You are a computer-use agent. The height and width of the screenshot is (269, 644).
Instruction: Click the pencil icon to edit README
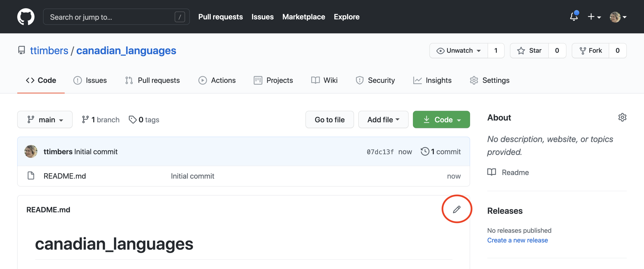click(457, 209)
